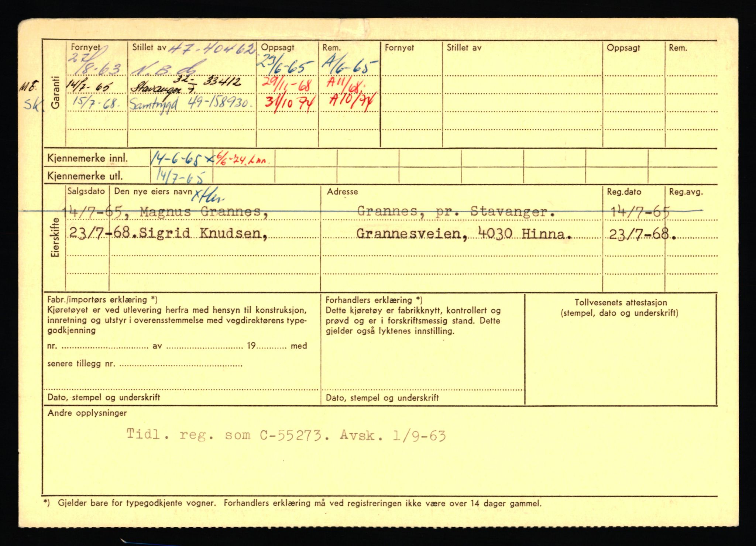Click the 'Adresse' column heading
This screenshot has width=756, height=546.
tap(342, 192)
